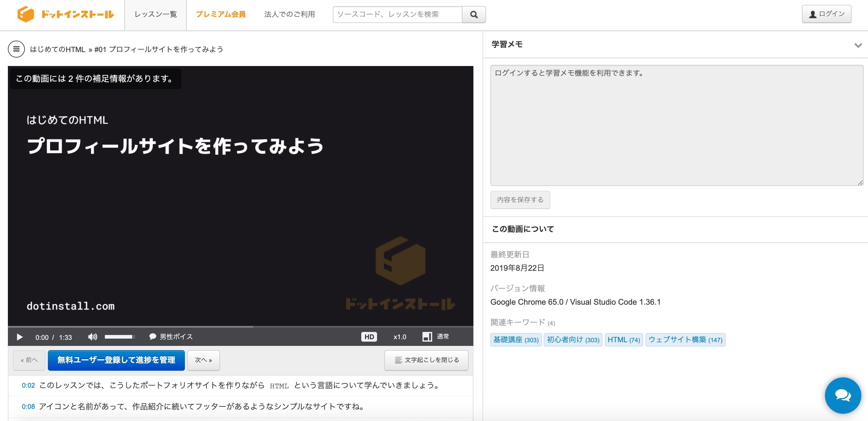Collapse the 学習メモ panel chevron

858,45
